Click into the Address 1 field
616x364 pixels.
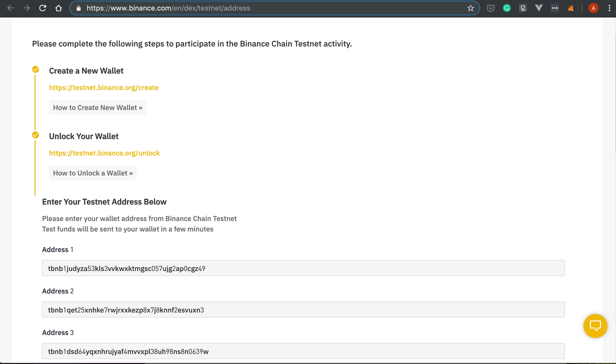pyautogui.click(x=303, y=268)
